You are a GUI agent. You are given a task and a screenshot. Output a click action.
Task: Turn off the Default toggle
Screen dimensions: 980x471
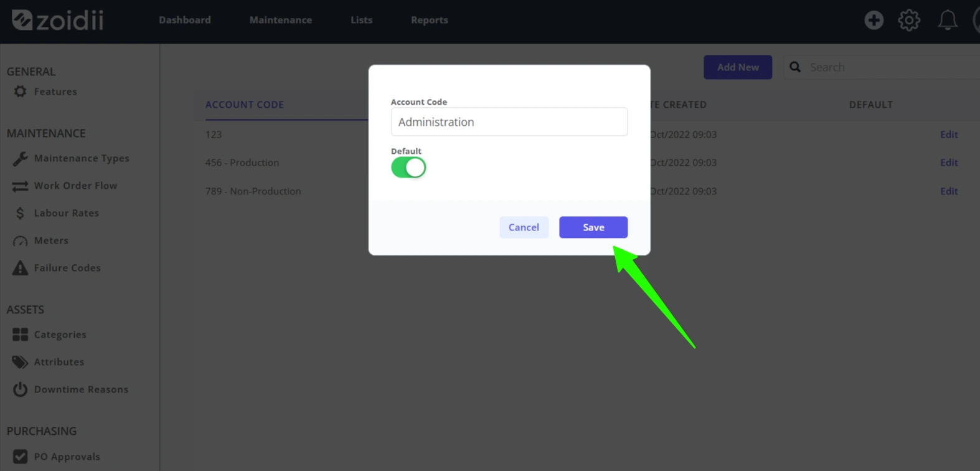point(408,168)
